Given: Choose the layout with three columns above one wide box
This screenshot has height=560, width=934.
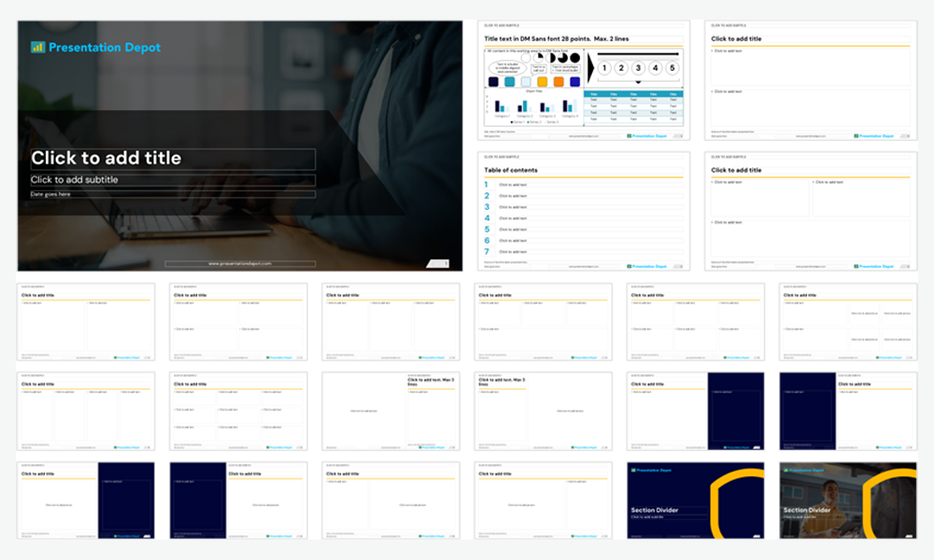Looking at the screenshot, I should click(544, 322).
